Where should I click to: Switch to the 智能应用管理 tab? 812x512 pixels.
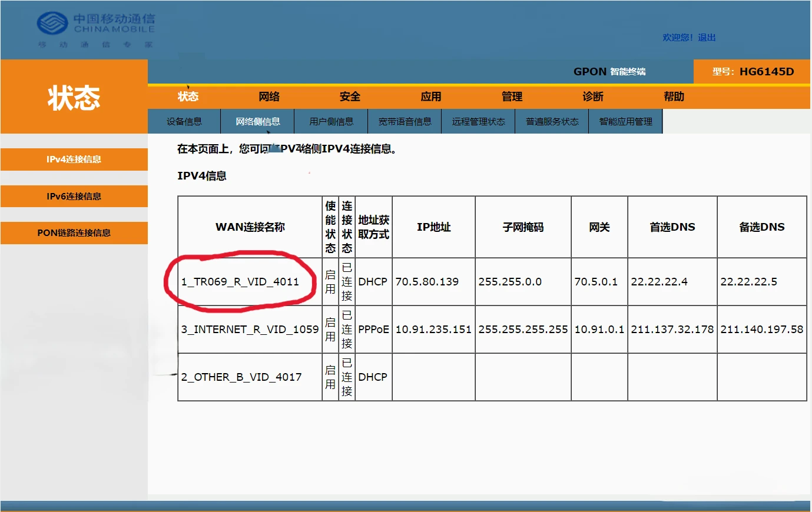pos(625,121)
